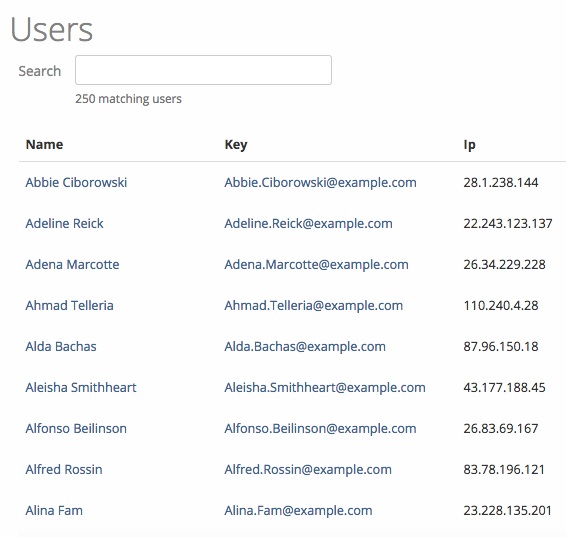Select the Alina.Fam@example.com key link

coord(298,510)
